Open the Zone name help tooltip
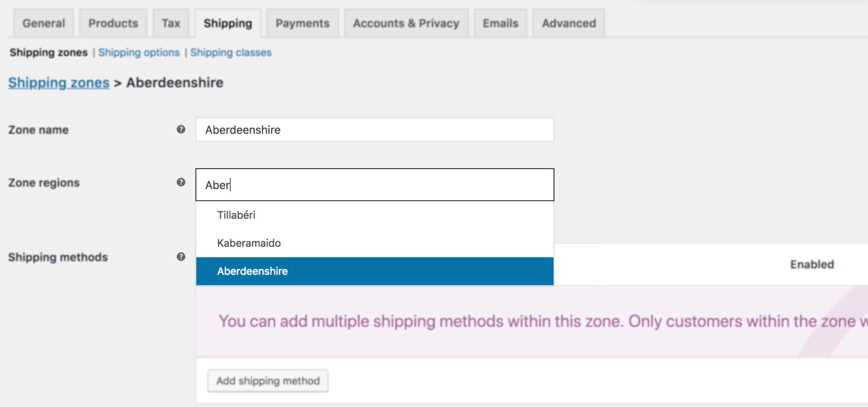 point(181,129)
